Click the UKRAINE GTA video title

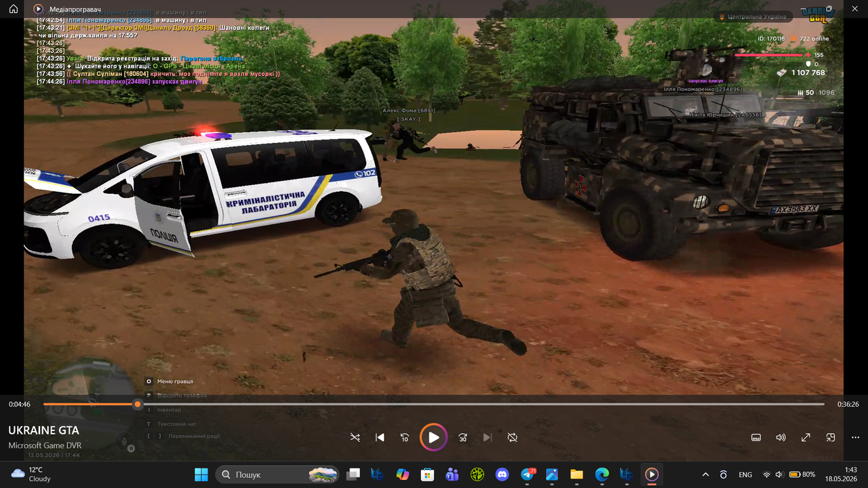tap(43, 430)
